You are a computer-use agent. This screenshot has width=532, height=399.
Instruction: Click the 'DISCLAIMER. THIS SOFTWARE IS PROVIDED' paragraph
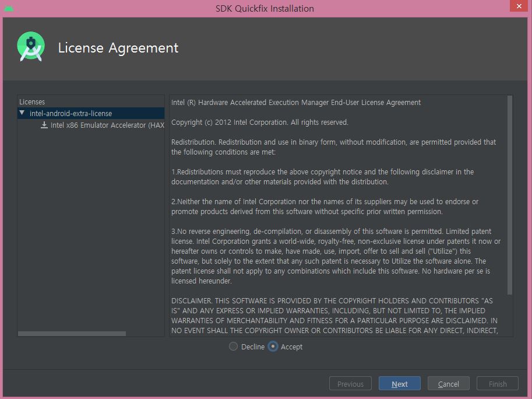coord(334,316)
